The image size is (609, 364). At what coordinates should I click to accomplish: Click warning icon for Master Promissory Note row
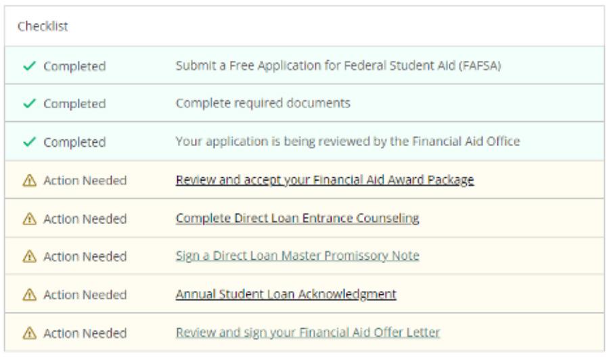click(29, 256)
